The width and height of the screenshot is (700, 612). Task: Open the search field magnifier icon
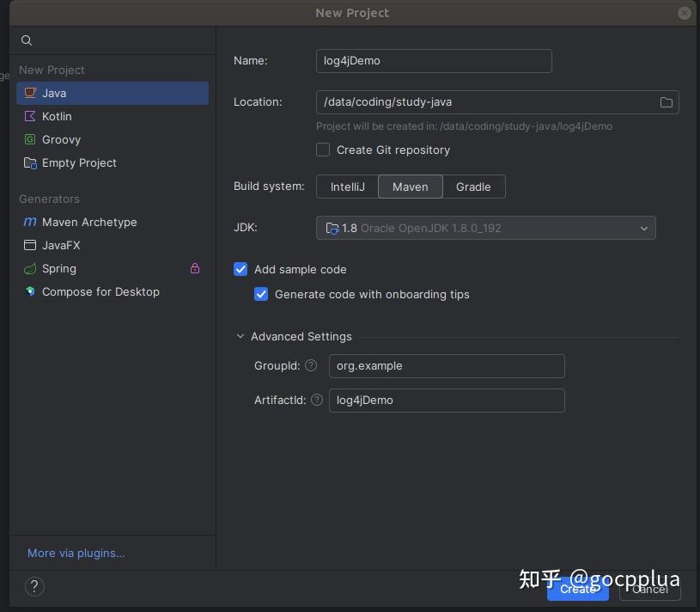coord(27,40)
